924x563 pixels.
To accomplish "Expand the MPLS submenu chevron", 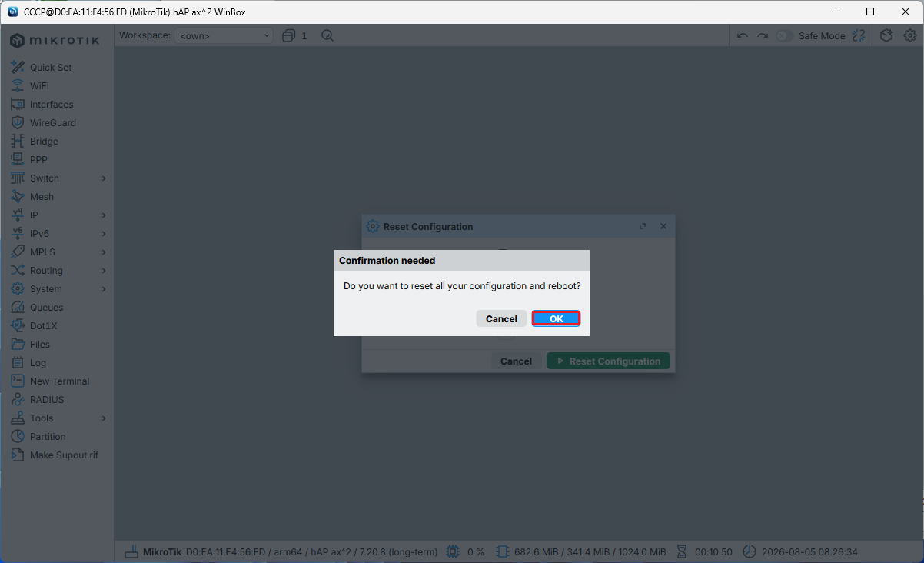I will [x=104, y=252].
